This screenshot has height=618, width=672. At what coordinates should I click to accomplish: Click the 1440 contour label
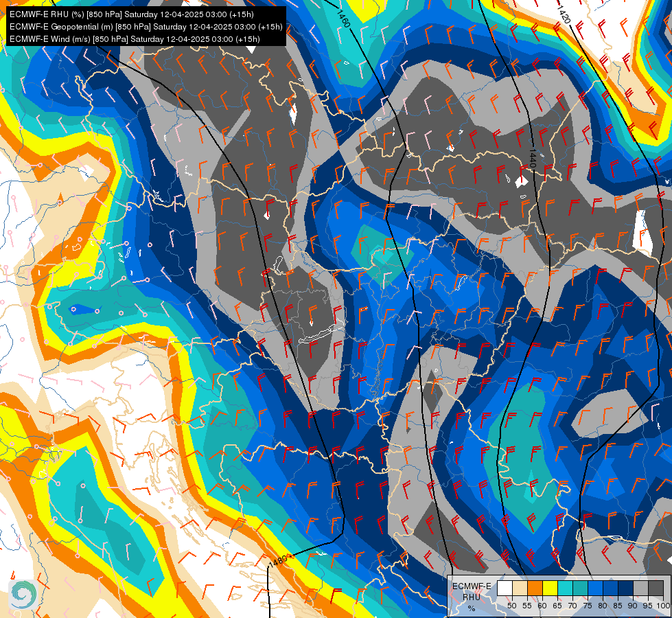tap(532, 158)
